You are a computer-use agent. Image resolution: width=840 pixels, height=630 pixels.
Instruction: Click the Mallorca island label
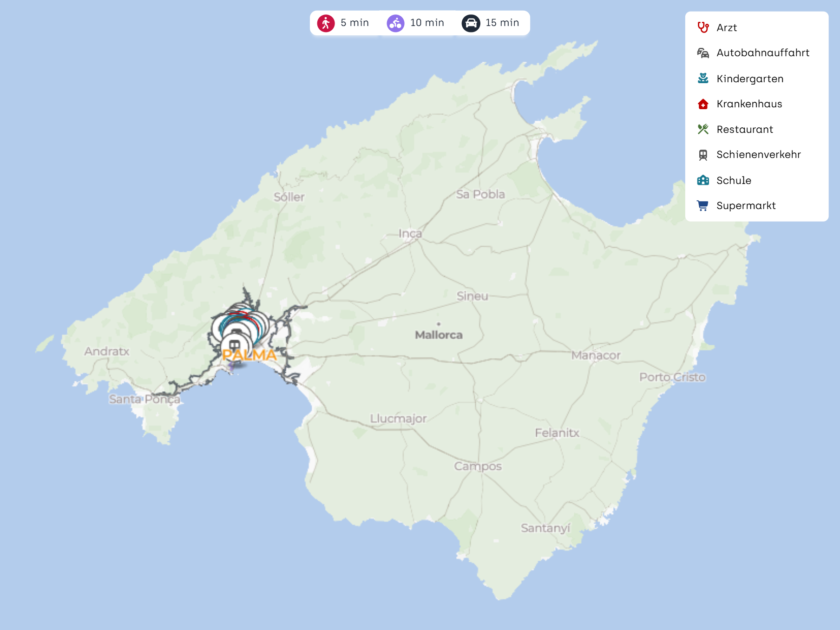pyautogui.click(x=439, y=335)
